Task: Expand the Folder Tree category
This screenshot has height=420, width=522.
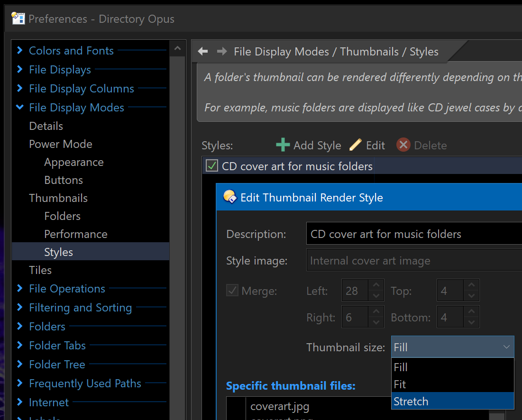Action: pyautogui.click(x=19, y=364)
